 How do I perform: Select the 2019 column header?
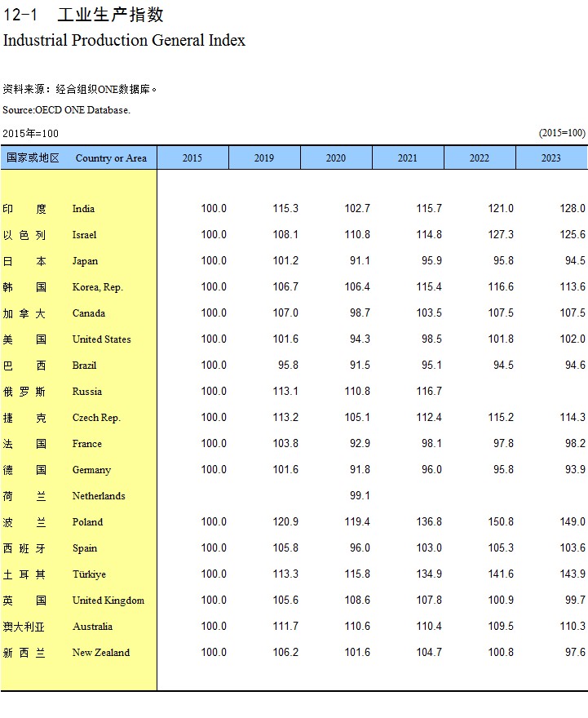264,158
